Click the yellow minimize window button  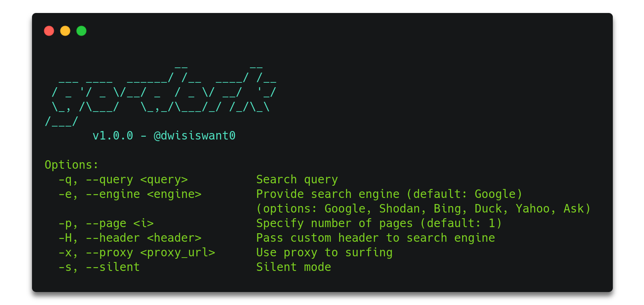65,31
